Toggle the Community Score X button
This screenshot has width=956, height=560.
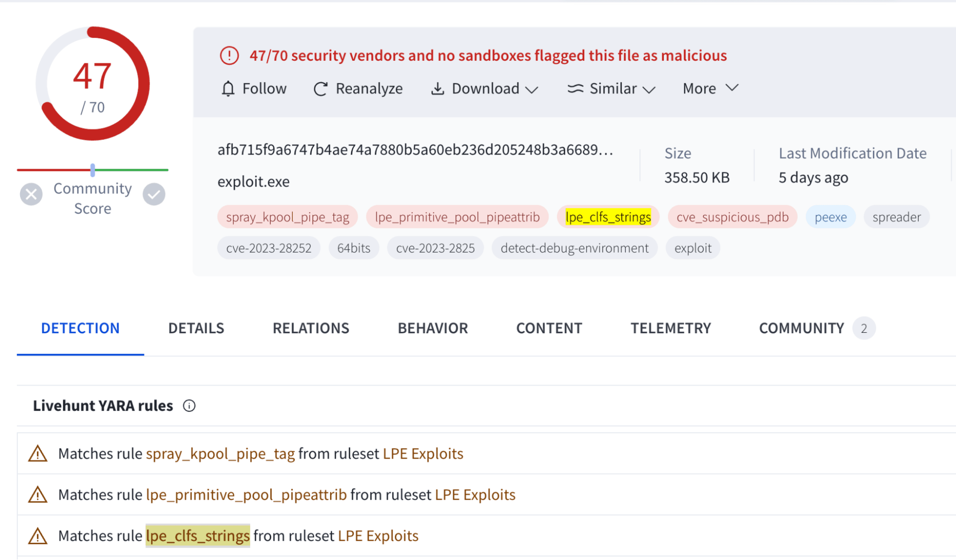31,194
